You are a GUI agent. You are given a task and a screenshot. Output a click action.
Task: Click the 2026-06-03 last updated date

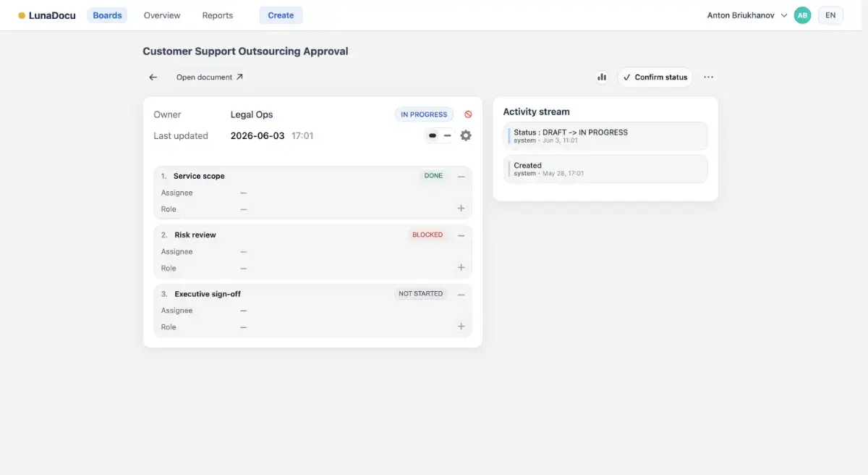pos(258,135)
